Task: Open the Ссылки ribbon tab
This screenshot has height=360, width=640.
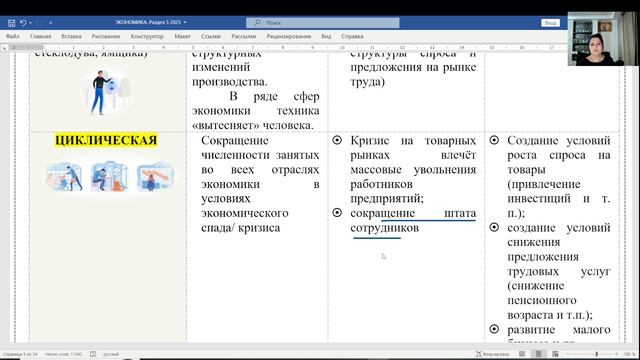Action: coord(211,36)
